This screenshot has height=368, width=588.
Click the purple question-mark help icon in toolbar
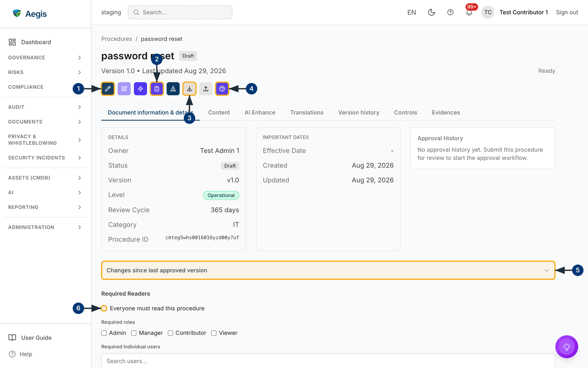(x=222, y=89)
